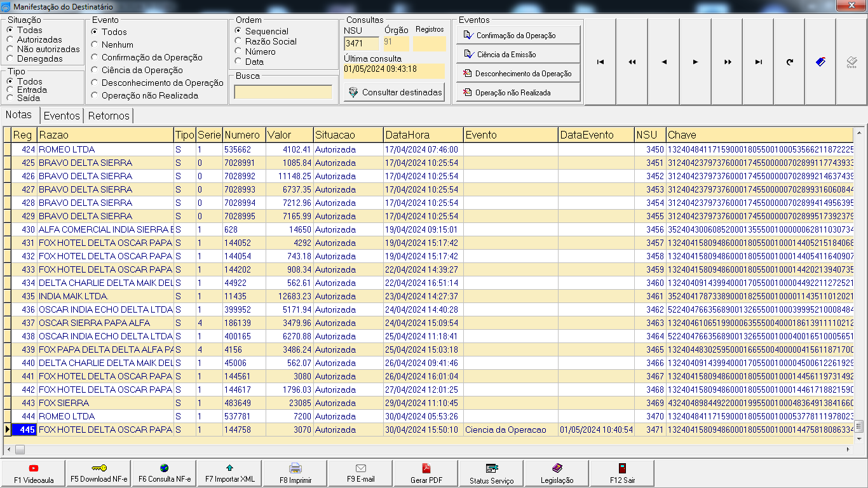This screenshot has height=488, width=868.
Task: Click the refresh arrow in the navigator
Action: pyautogui.click(x=789, y=62)
